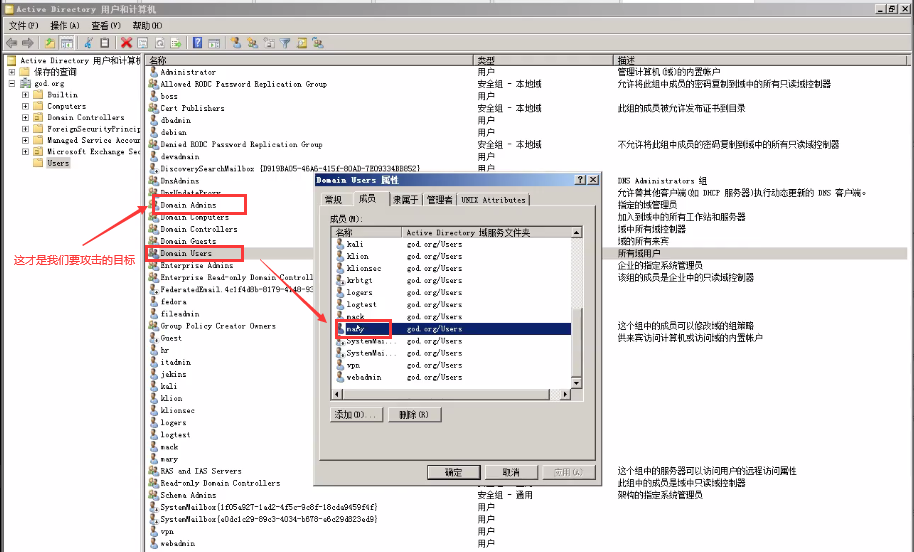Click the create new user toolbar icon

click(x=237, y=43)
